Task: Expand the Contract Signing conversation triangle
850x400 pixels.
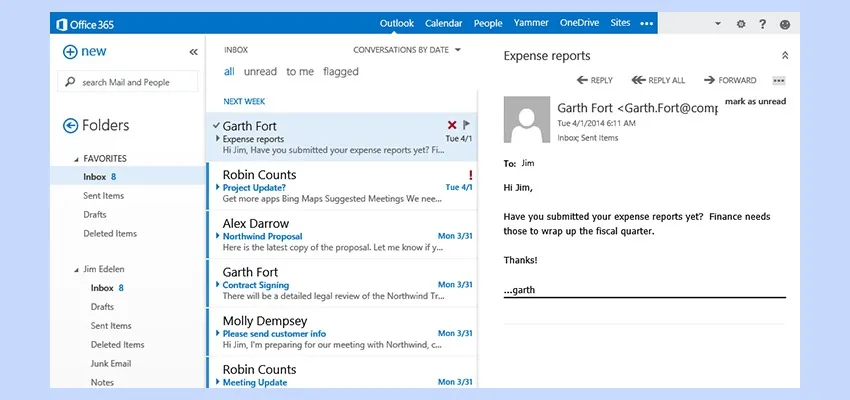Action: (x=218, y=285)
